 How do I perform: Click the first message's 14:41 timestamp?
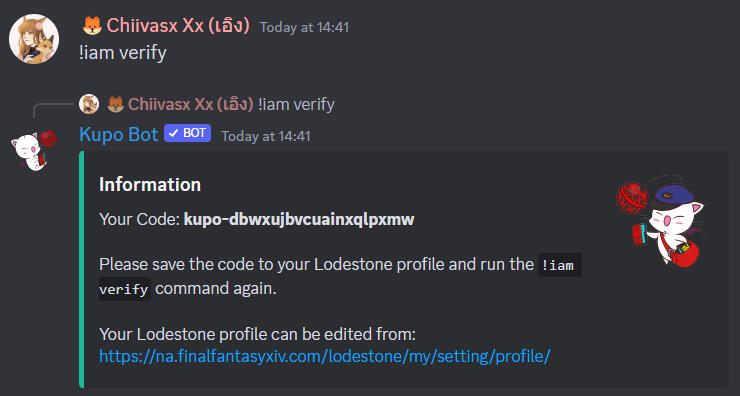click(304, 27)
